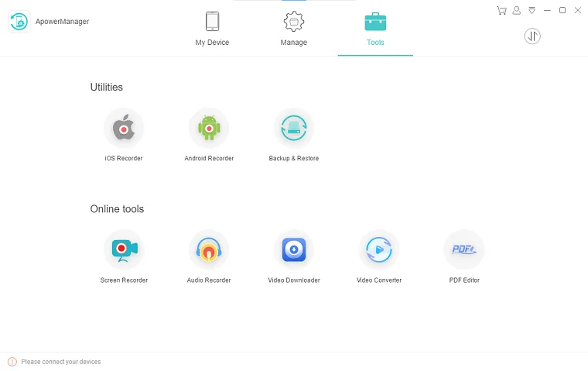Image resolution: width=588 pixels, height=371 pixels.
Task: Click the ApowerManager title text
Action: [x=62, y=22]
